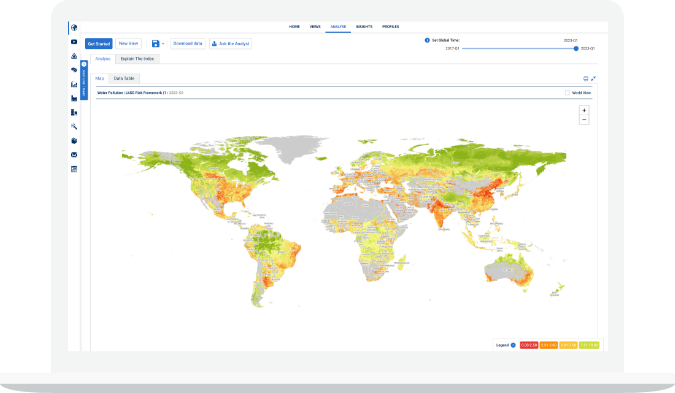Click the cube icon in the sidebar
The image size is (675, 393).
pos(74,141)
